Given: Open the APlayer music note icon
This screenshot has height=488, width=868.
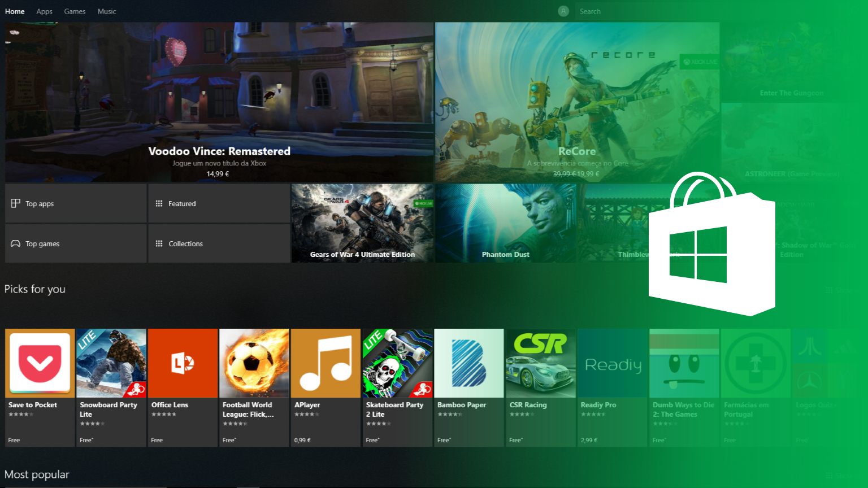Looking at the screenshot, I should pyautogui.click(x=326, y=363).
